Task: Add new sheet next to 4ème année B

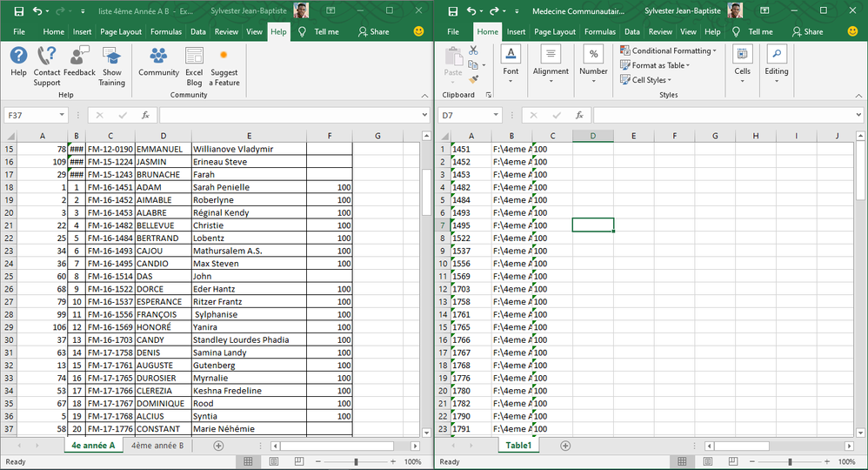Action: pyautogui.click(x=218, y=446)
